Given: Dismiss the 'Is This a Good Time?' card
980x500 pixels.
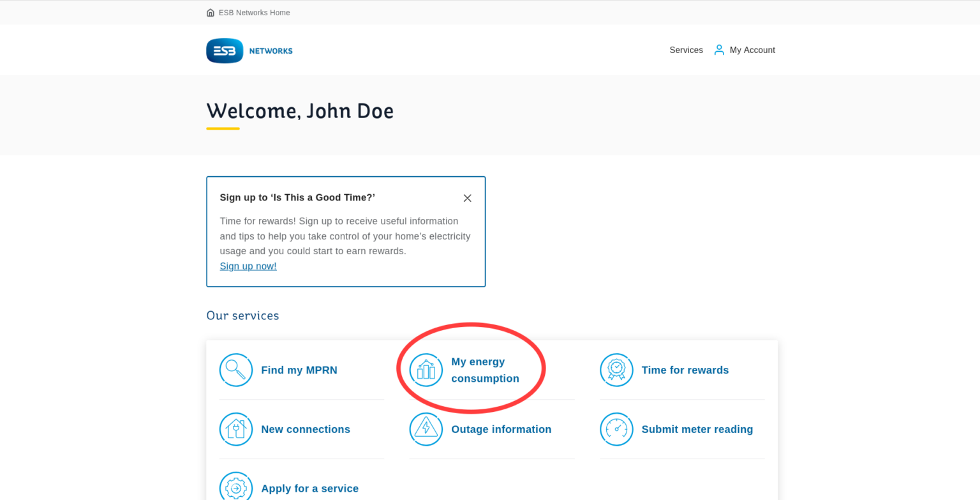Looking at the screenshot, I should pos(468,198).
